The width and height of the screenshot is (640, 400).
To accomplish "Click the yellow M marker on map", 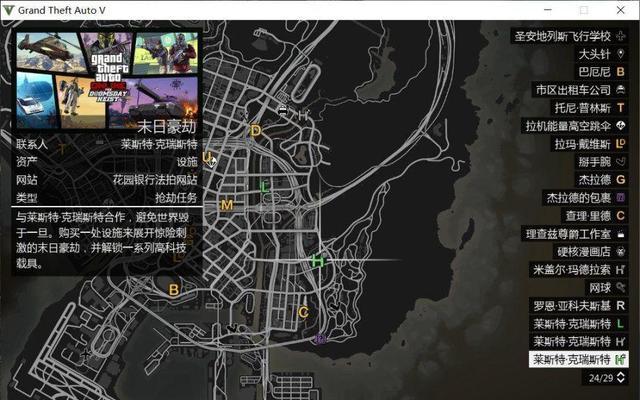I will click(x=227, y=205).
